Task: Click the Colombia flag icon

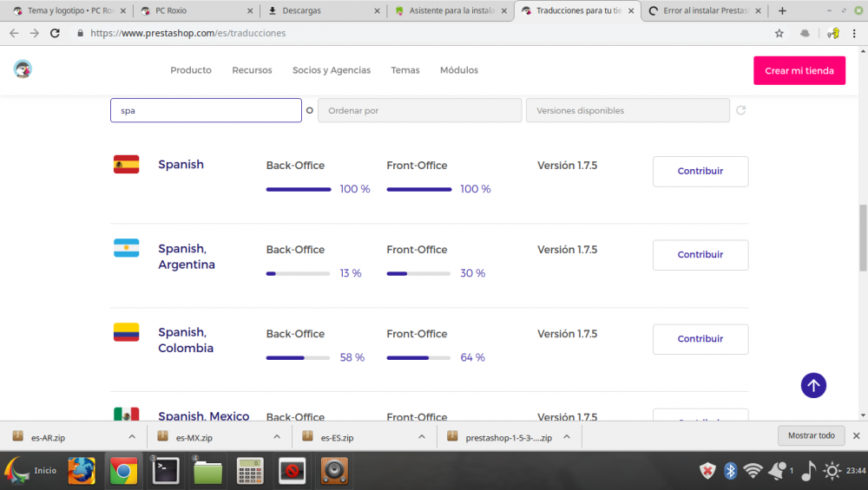Action: pyautogui.click(x=126, y=332)
